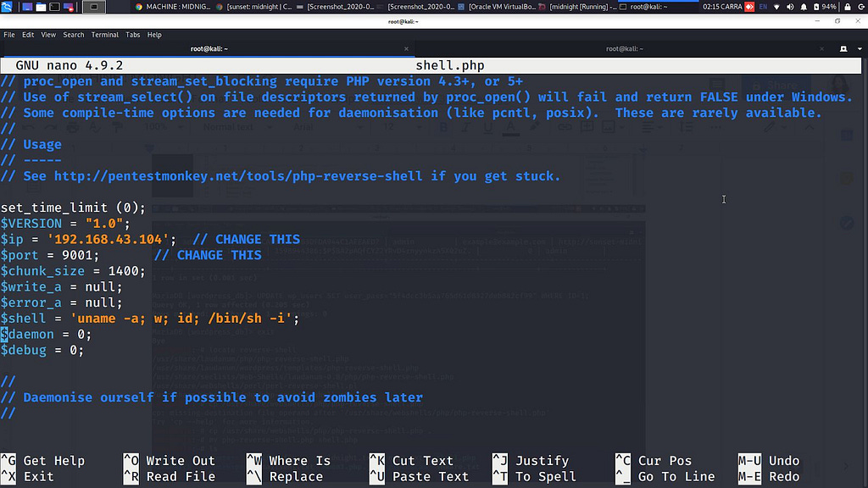Open the network connection tray icon
The height and width of the screenshot is (488, 868).
pos(776,7)
